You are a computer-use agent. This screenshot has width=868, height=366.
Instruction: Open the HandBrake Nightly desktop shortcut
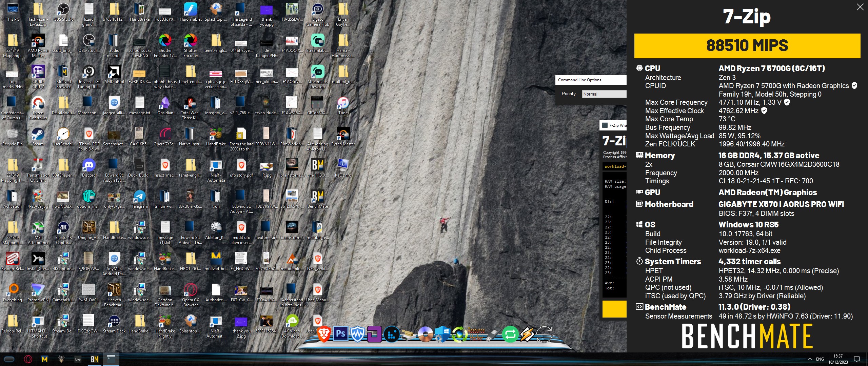pos(165,327)
